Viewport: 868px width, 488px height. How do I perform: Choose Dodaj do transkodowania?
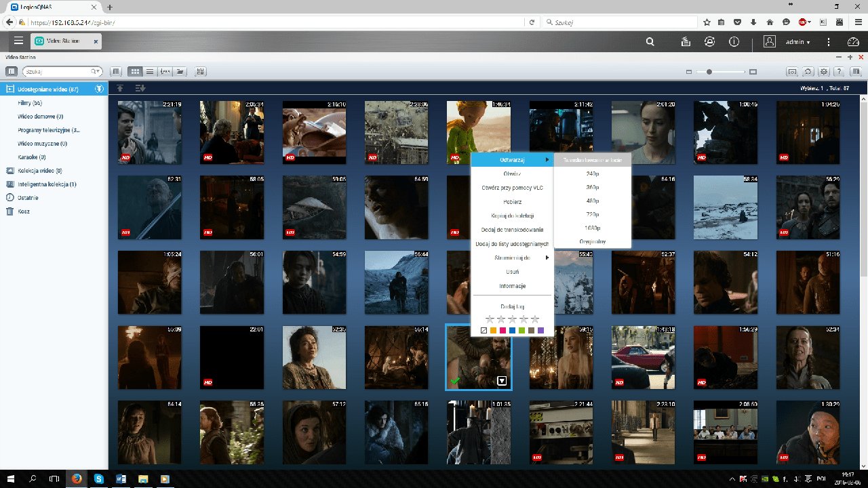(x=512, y=230)
